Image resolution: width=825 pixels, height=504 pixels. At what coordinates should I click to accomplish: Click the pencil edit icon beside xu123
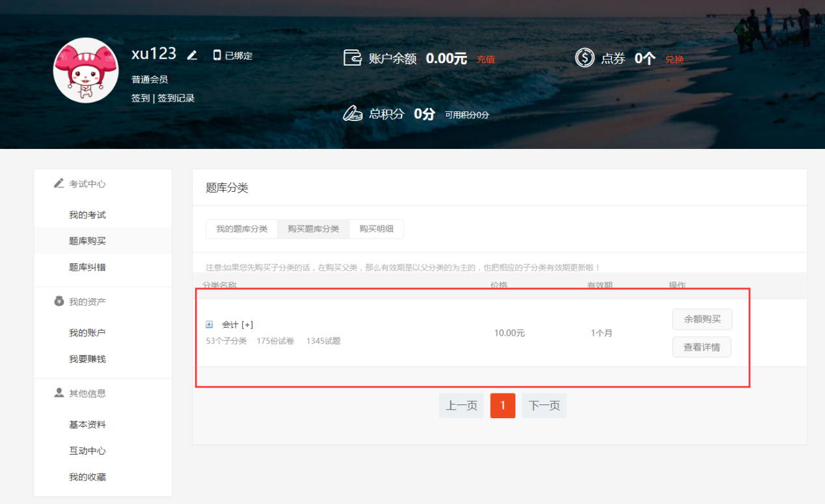tap(192, 55)
